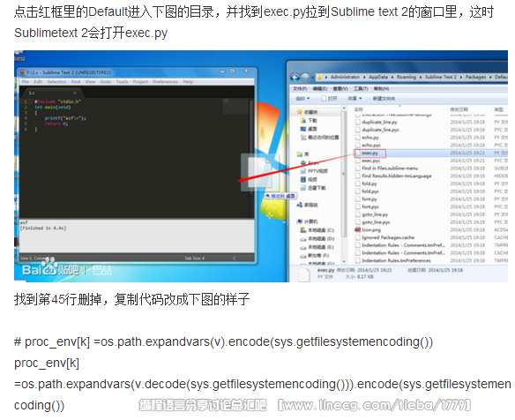Open the Tools menu in Sublime Text
Image resolution: width=515 pixels, height=420 pixels.
122,81
